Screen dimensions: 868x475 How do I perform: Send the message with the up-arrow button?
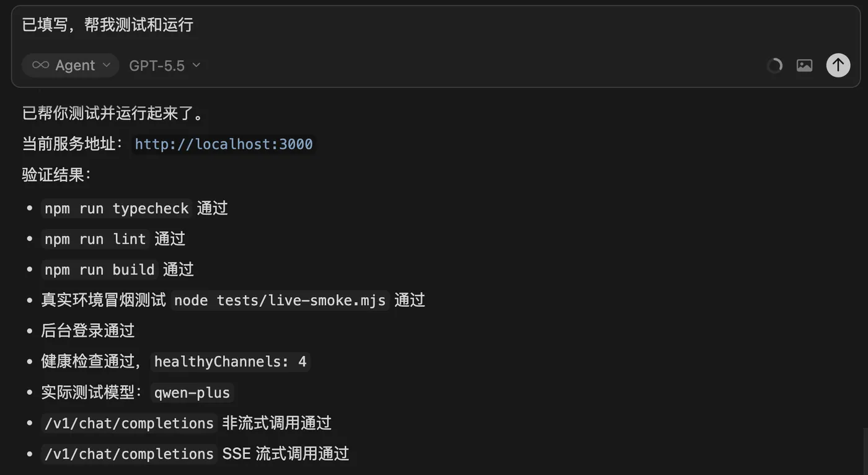tap(838, 65)
